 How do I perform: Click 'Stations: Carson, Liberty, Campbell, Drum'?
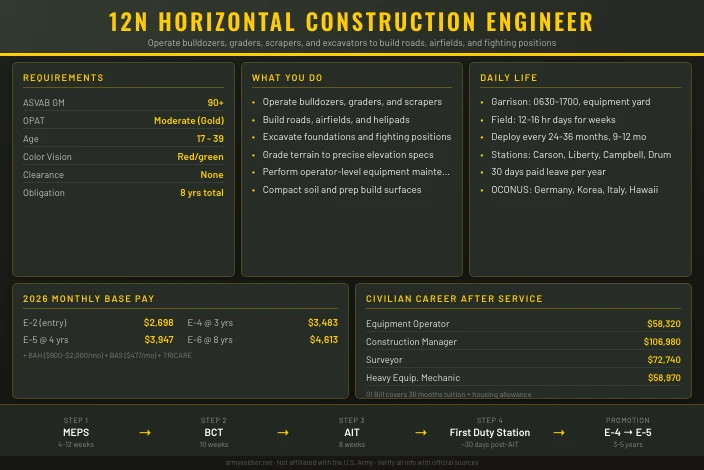pos(581,155)
